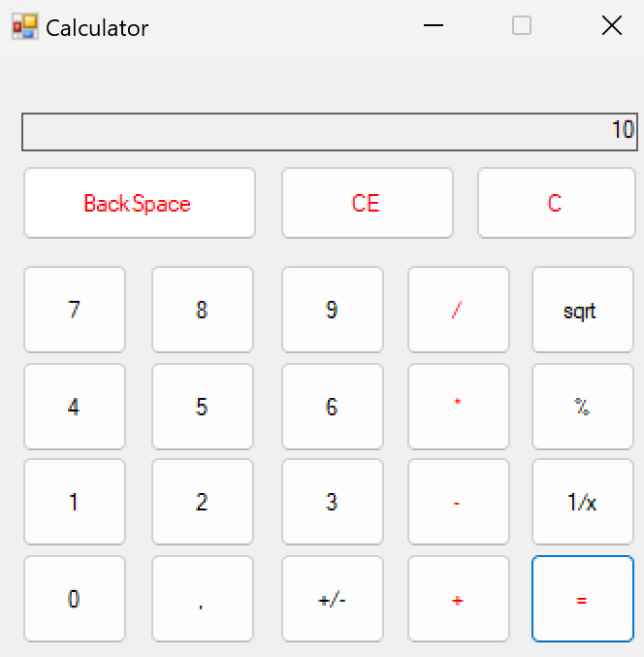Compute reciprocal with 1/x button
Screen dimensions: 644x657
coord(583,502)
